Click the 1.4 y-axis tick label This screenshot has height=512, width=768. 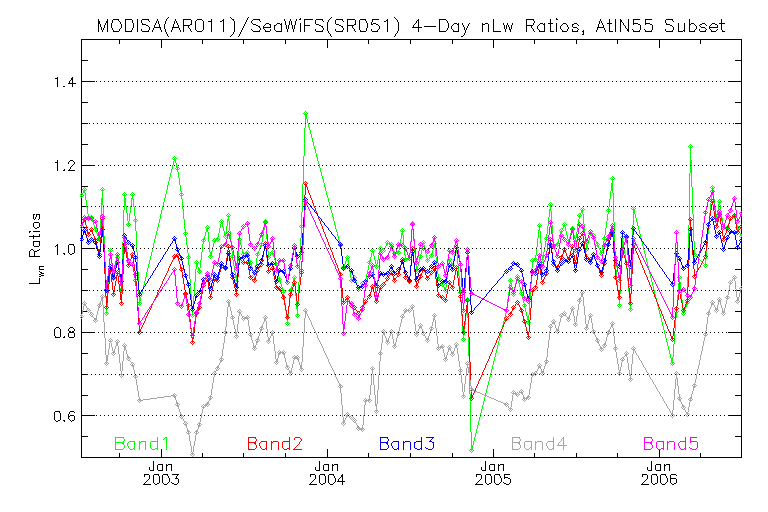pyautogui.click(x=65, y=82)
